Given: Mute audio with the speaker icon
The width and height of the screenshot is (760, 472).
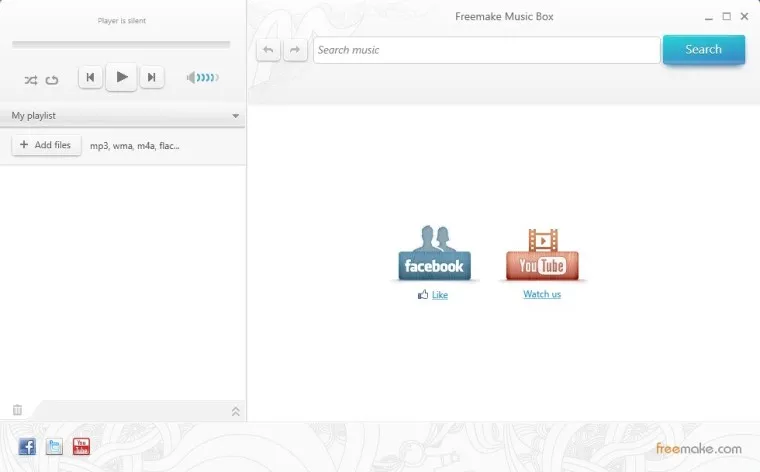Looking at the screenshot, I should [x=191, y=77].
